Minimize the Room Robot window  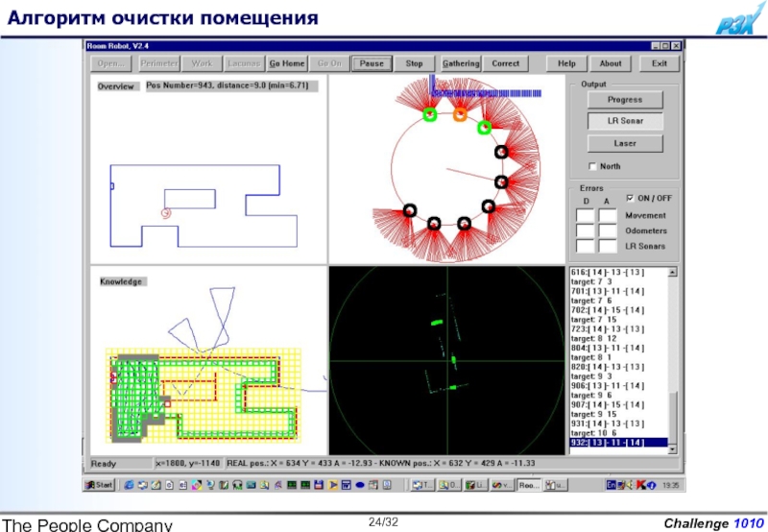(x=656, y=46)
